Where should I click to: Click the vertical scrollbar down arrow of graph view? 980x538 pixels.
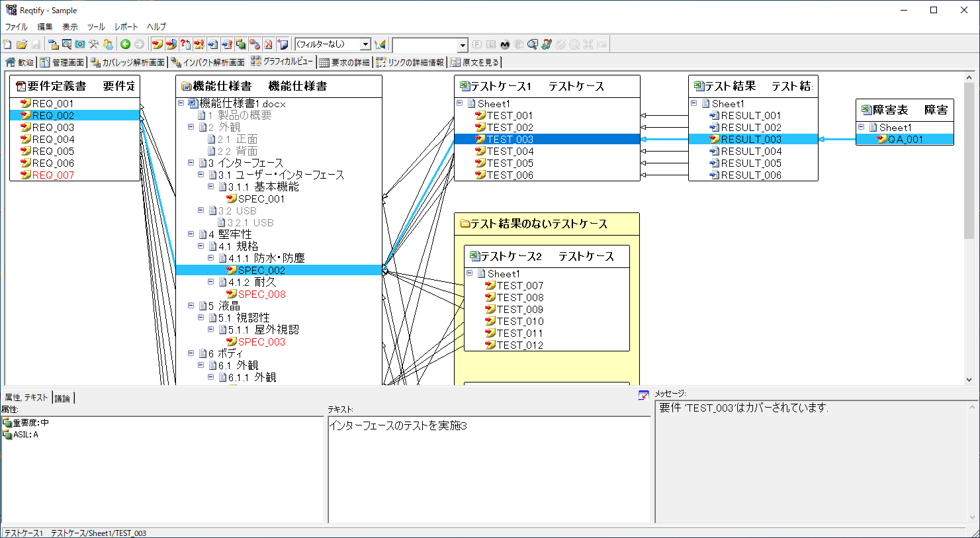coord(969,380)
